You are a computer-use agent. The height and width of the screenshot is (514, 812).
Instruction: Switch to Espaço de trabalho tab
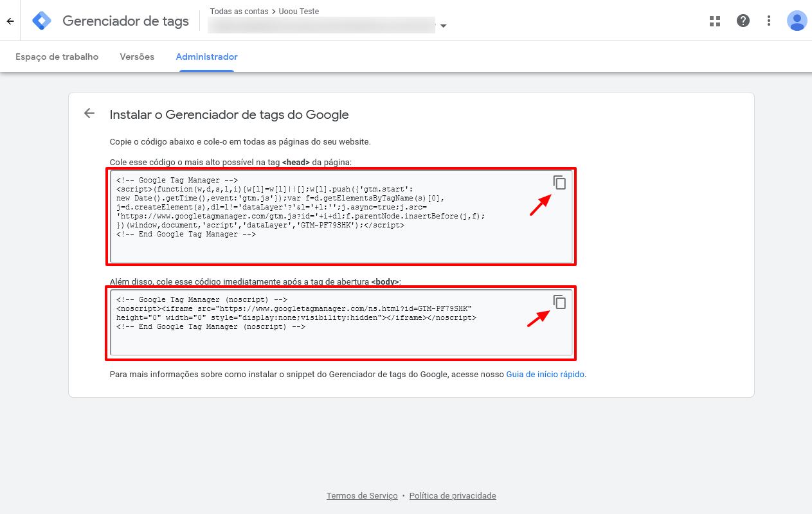click(57, 57)
